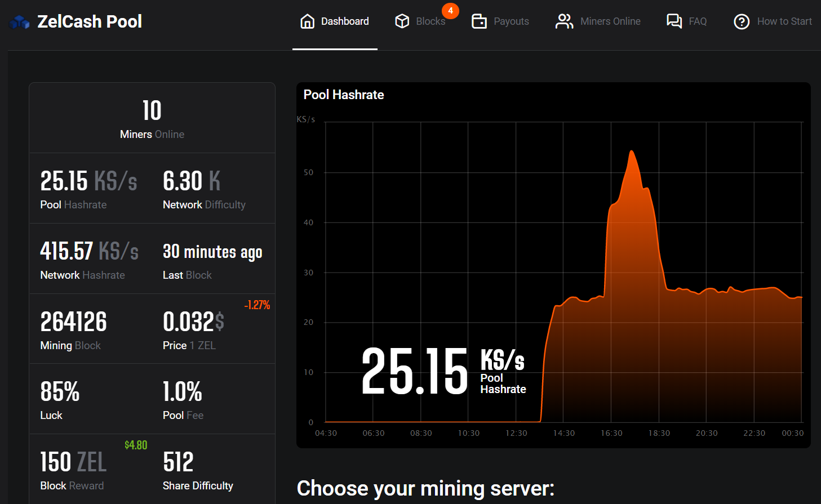
Task: Click the 10 Miners Online count
Action: point(152,110)
